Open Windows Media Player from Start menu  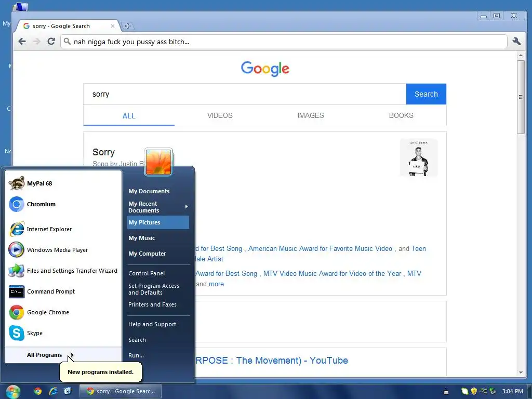tap(63, 250)
